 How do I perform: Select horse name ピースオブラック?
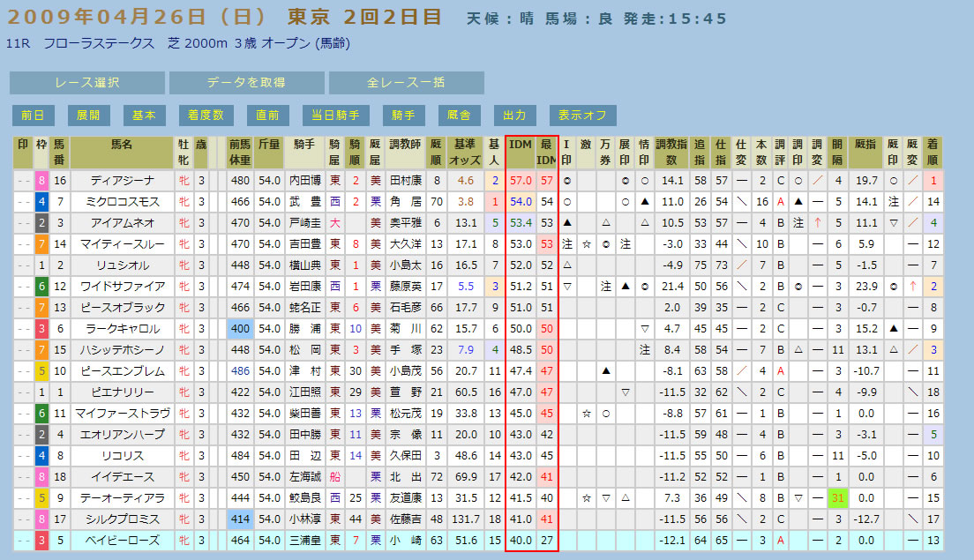tap(123, 307)
